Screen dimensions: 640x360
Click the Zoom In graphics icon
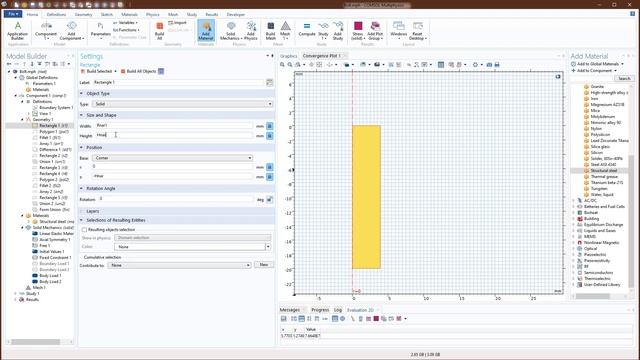coord(282,64)
